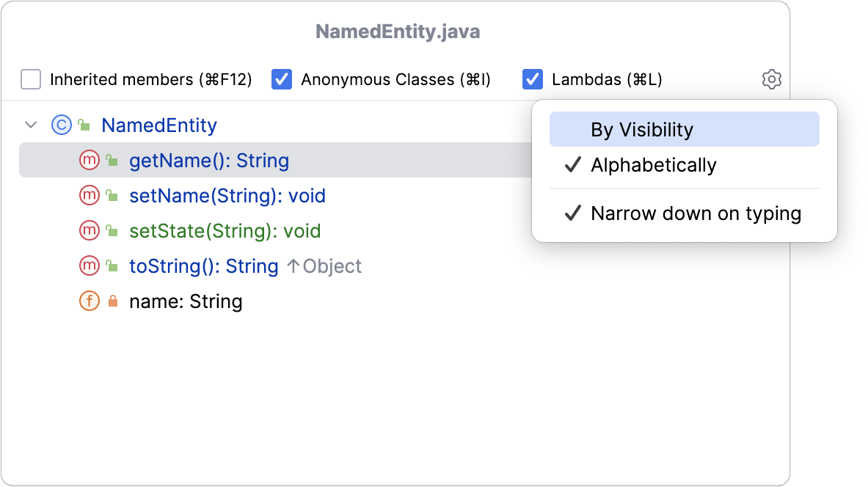868x487 pixels.
Task: Select the setState(String): void method
Action: click(x=225, y=231)
